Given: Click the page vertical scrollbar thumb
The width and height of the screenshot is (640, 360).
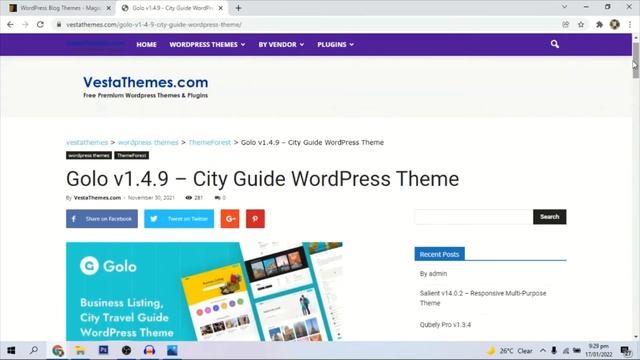Looking at the screenshot, I should click(x=636, y=60).
